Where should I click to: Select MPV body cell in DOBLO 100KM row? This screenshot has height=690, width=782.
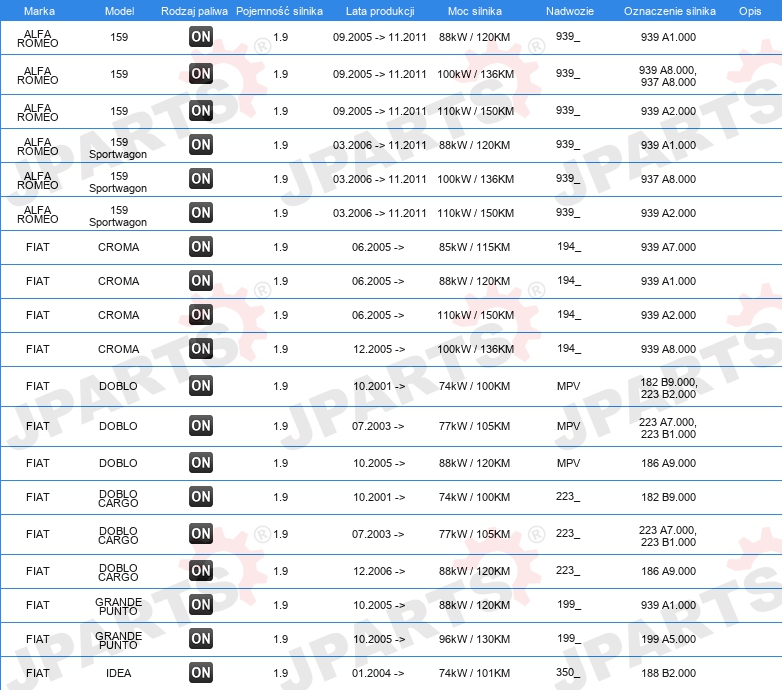point(569,386)
